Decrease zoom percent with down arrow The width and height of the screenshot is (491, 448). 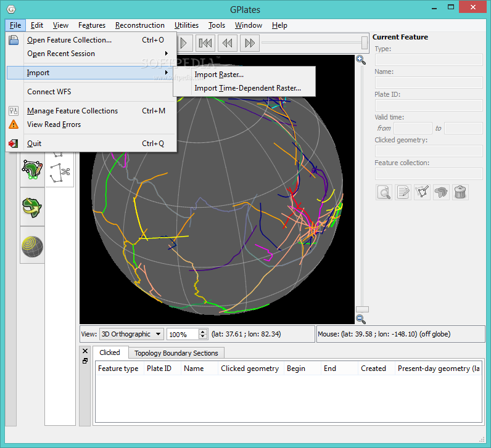[x=203, y=336]
